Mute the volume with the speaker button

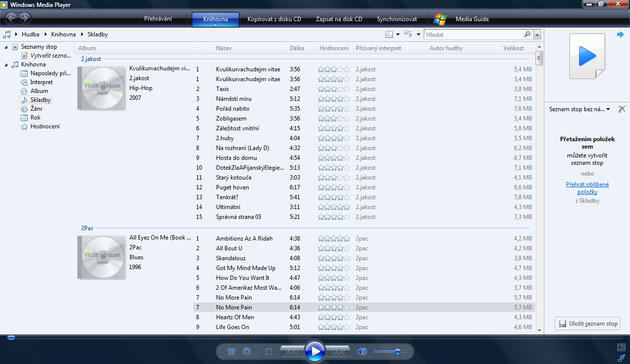[362, 352]
